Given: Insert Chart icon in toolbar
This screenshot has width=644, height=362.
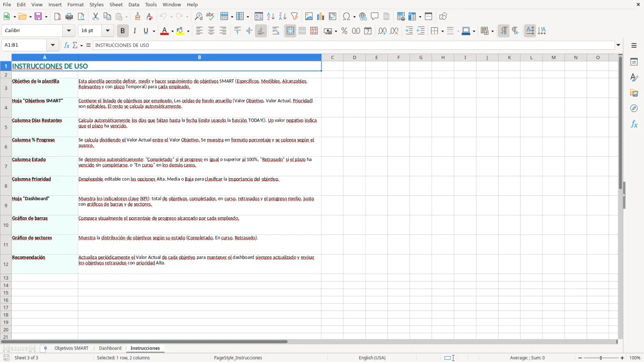Looking at the screenshot, I should pyautogui.click(x=321, y=17).
